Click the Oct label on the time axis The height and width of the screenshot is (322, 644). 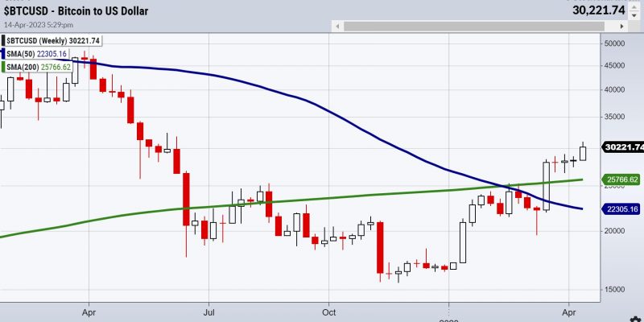pos(329,312)
